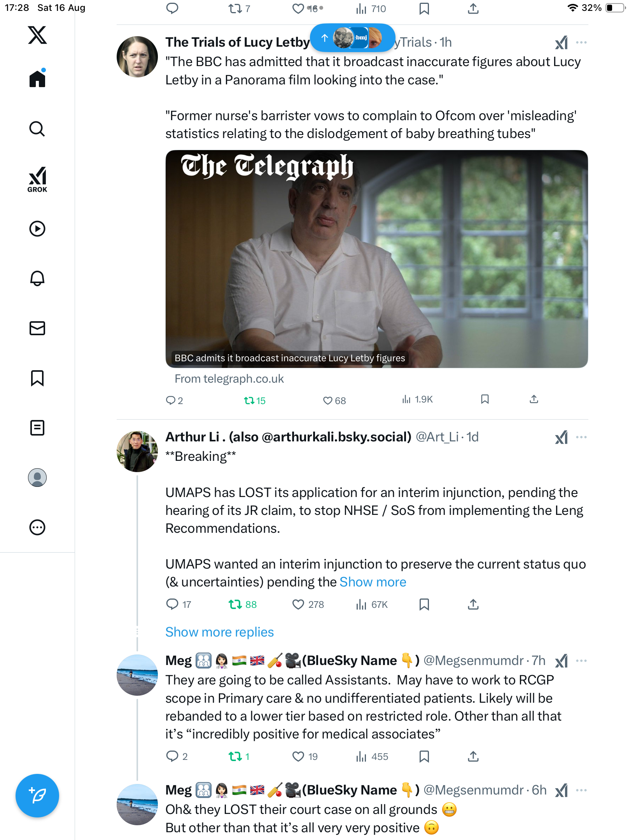Image resolution: width=630 pixels, height=840 pixels.
Task: Open the search page in sidebar
Action: (x=37, y=129)
